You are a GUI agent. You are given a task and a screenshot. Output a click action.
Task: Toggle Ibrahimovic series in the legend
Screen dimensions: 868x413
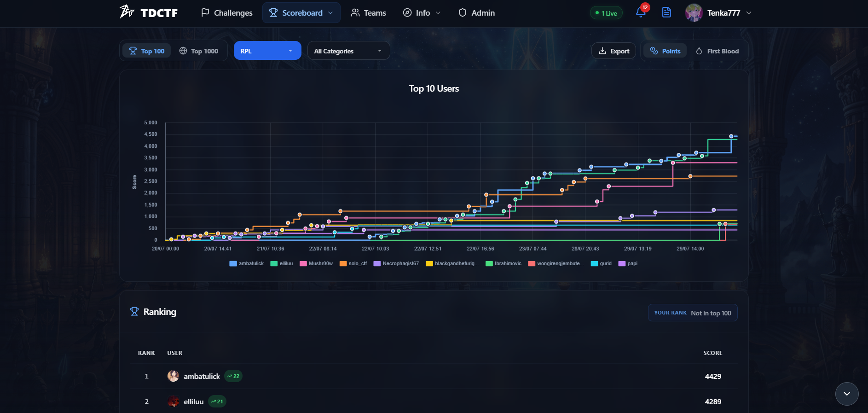(x=503, y=263)
